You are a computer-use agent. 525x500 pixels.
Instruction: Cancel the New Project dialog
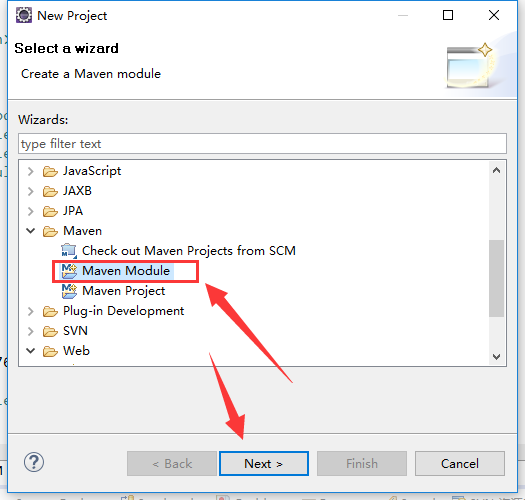click(460, 463)
